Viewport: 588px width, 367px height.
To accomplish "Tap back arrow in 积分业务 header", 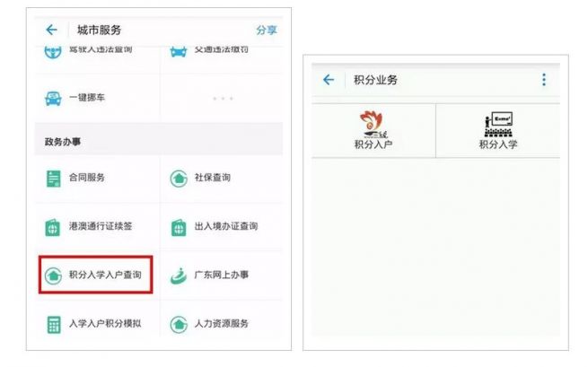I will pyautogui.click(x=328, y=80).
